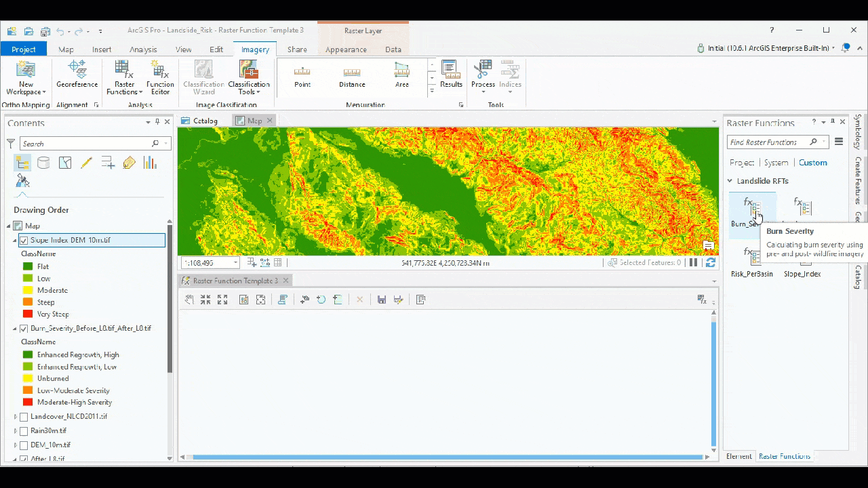
Task: Uncheck the Slope Index DEM 10m.tif layer
Action: [24, 240]
